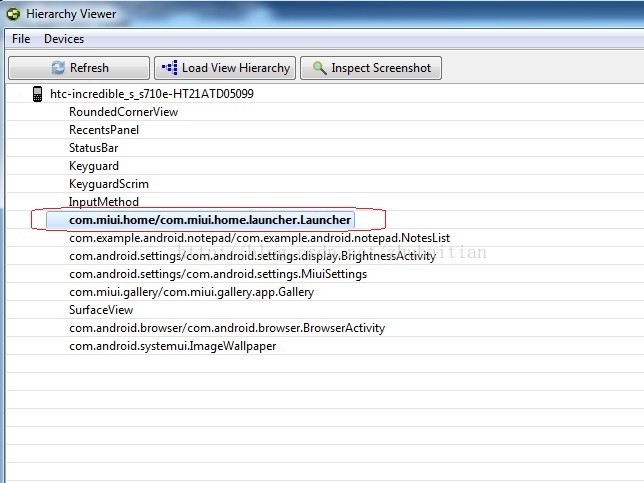Image resolution: width=644 pixels, height=483 pixels.
Task: Select the Keyguard row
Action: (94, 166)
